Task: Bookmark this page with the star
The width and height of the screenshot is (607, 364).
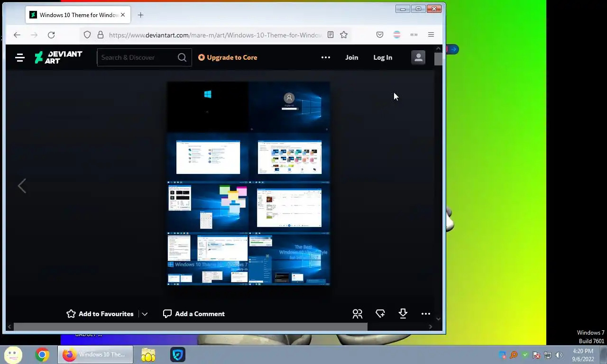Action: 344,35
